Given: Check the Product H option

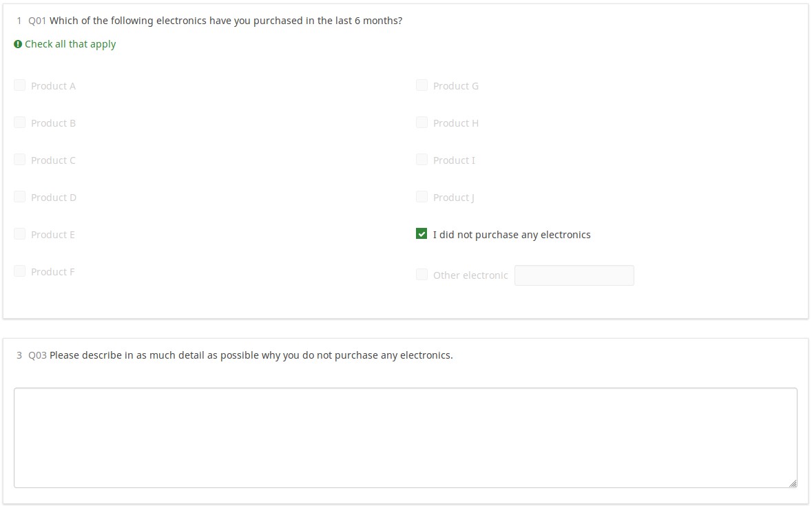Looking at the screenshot, I should pos(421,123).
